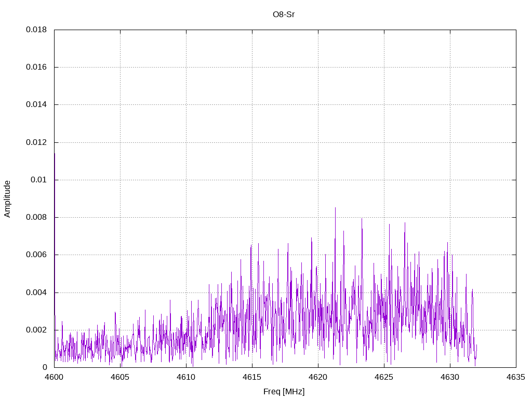Click x-axis tick label 4620

tap(318, 377)
